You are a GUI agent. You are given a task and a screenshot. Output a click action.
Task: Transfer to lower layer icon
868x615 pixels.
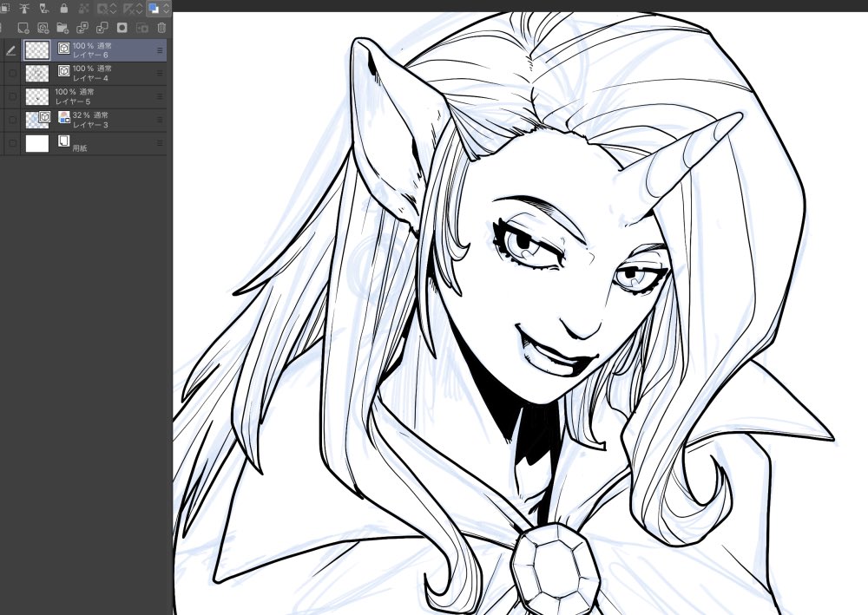pos(82,28)
